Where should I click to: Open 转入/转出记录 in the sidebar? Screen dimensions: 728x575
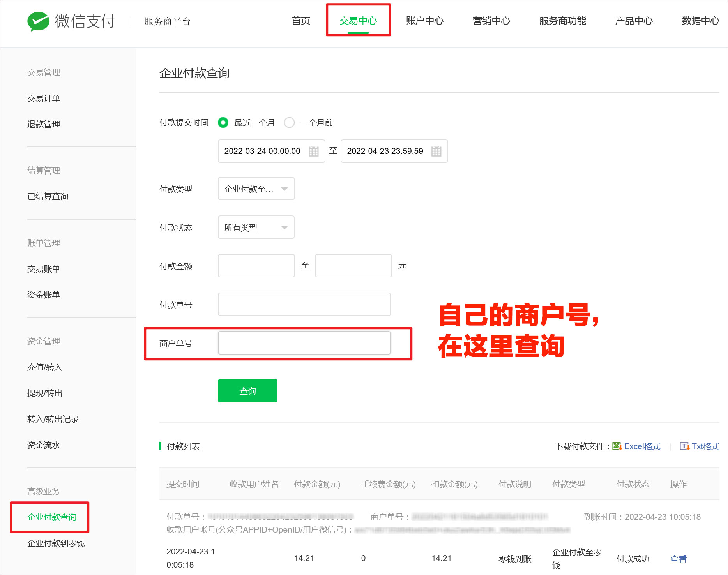53,419
